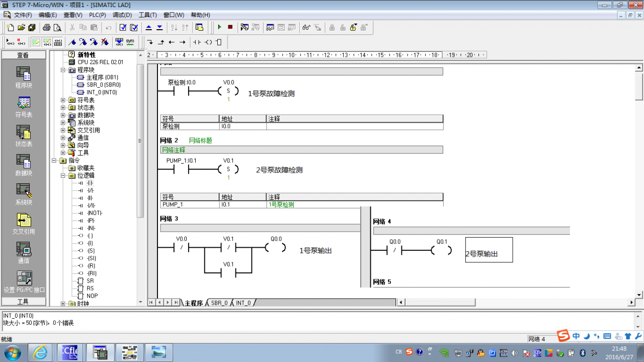Put the PLC in STOP with the red square
The width and height of the screenshot is (644, 362).
(230, 27)
